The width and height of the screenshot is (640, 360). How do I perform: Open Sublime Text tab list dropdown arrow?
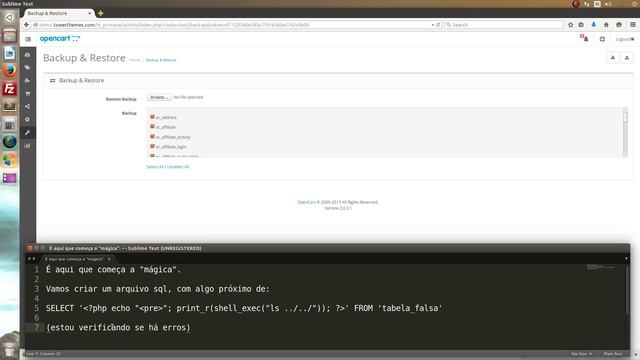coord(626,258)
